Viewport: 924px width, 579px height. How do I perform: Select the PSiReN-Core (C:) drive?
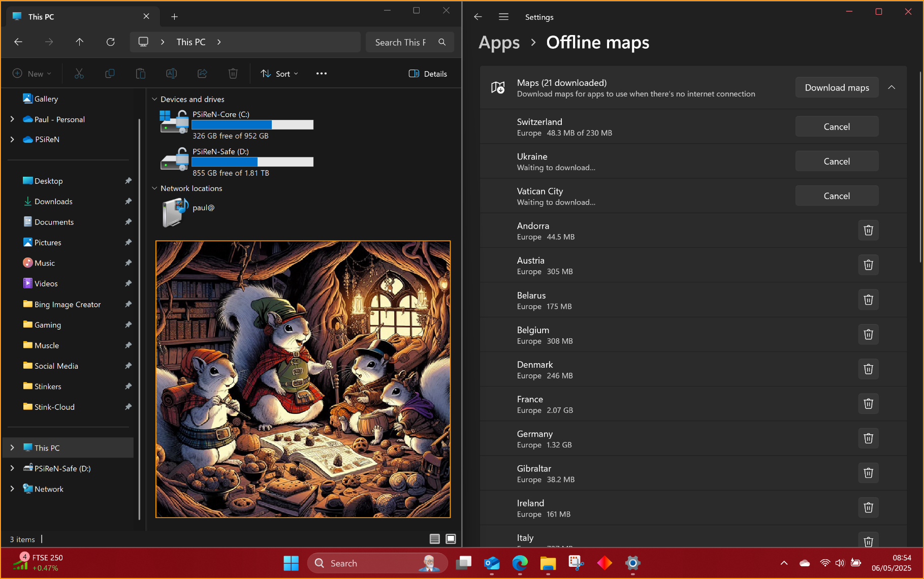(x=237, y=125)
